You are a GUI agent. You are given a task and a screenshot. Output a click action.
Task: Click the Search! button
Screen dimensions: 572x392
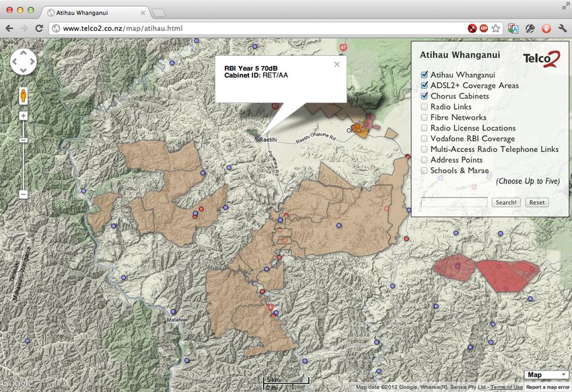[x=506, y=202]
